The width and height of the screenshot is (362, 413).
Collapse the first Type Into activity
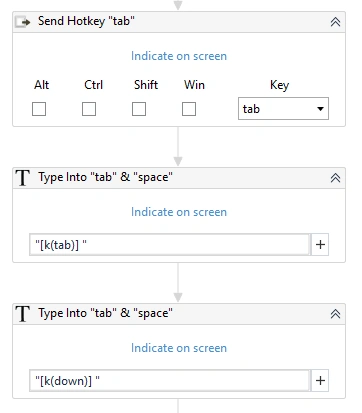point(335,178)
